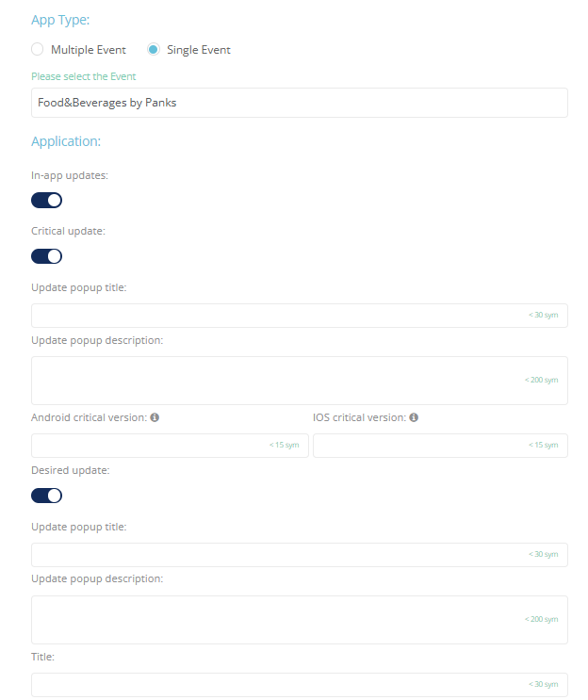The width and height of the screenshot is (588, 700).
Task: Toggle the In-app updates switch
Action: coord(47,200)
